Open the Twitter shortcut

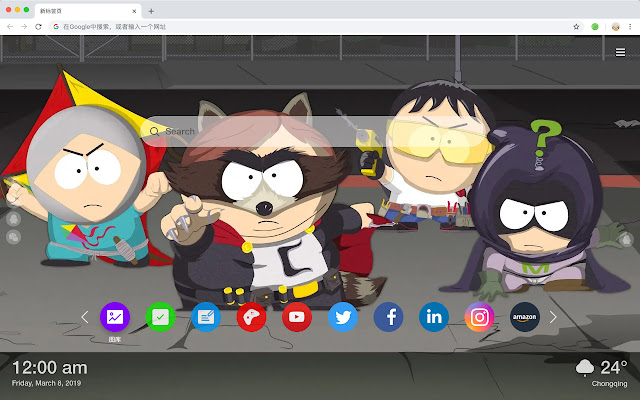pos(342,317)
